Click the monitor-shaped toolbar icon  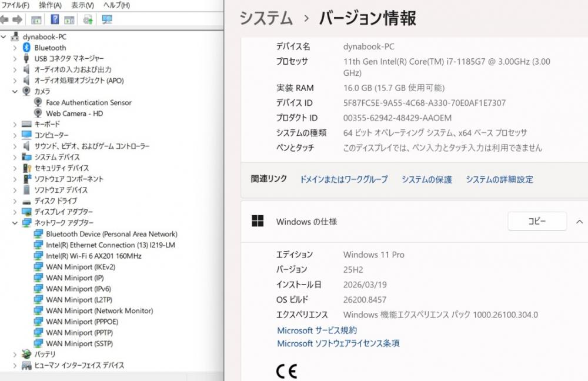(x=107, y=19)
